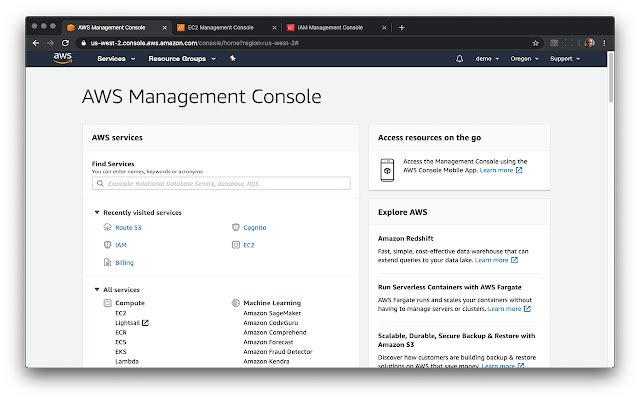
Task: Click the browser back arrow
Action: click(36, 43)
